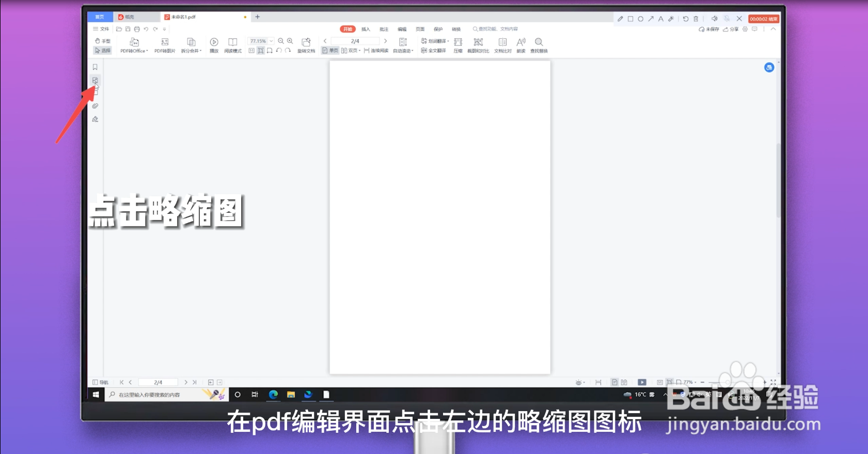The width and height of the screenshot is (868, 454).
Task: Zoom out with the minus magnifier
Action: click(x=281, y=41)
